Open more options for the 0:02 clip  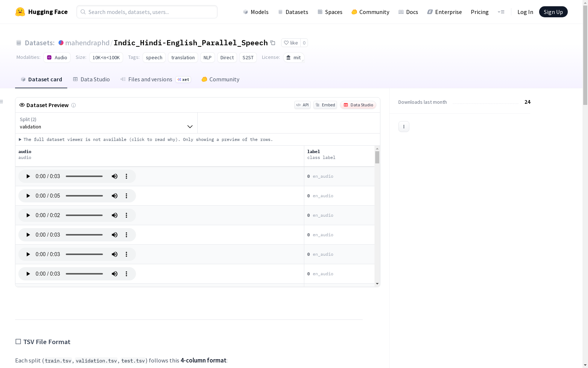[126, 215]
